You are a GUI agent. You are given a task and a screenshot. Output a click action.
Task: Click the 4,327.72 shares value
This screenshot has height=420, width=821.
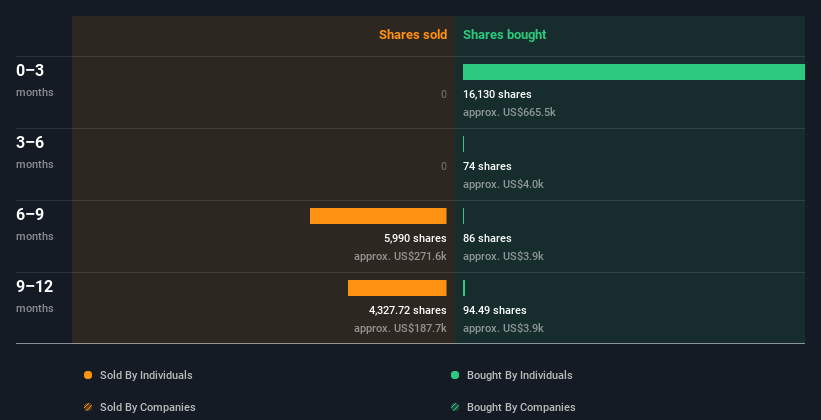(408, 310)
